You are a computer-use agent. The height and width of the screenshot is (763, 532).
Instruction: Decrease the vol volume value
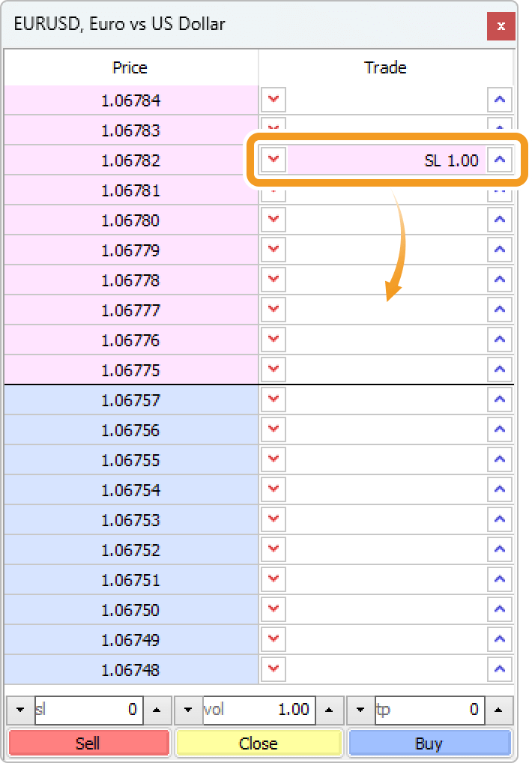(188, 710)
